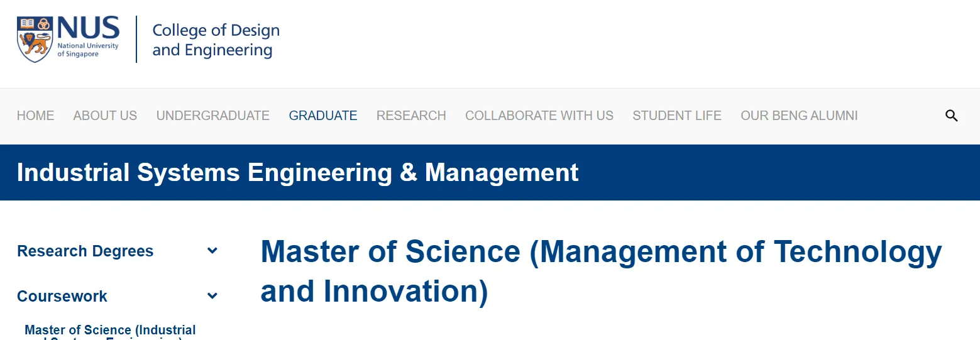The height and width of the screenshot is (340, 980).
Task: Go to the HOME menu item
Action: point(35,116)
